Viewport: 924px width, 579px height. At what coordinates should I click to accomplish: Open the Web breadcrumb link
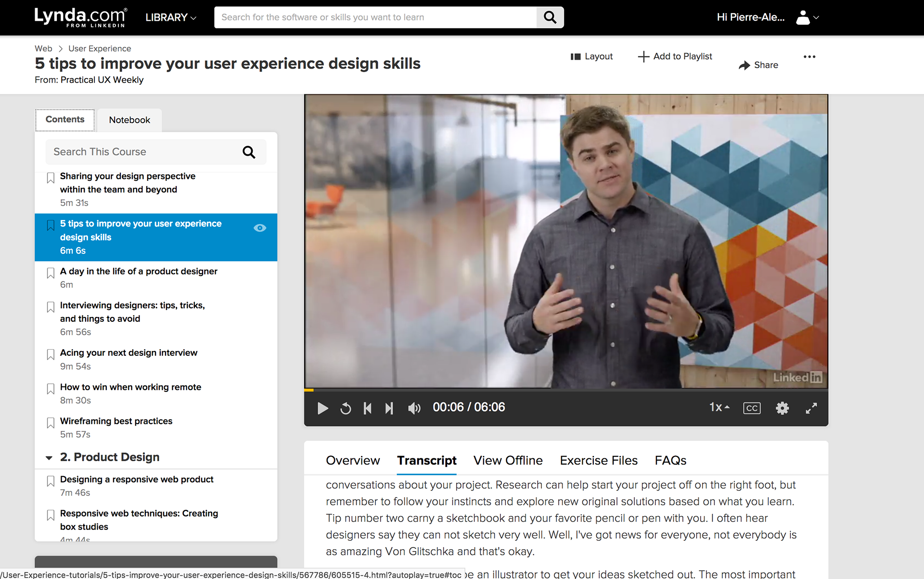[43, 49]
